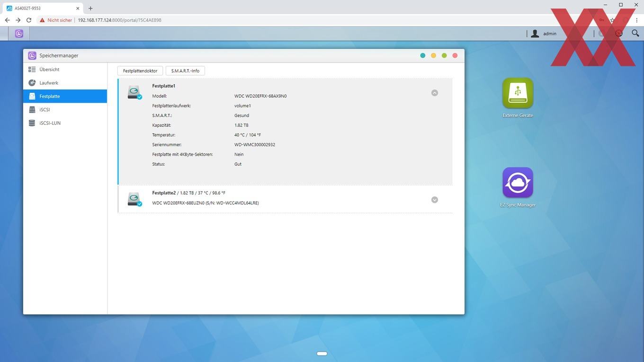This screenshot has height=362, width=644.
Task: Launch EZ Sync Manager from the desktop
Action: pyautogui.click(x=518, y=182)
